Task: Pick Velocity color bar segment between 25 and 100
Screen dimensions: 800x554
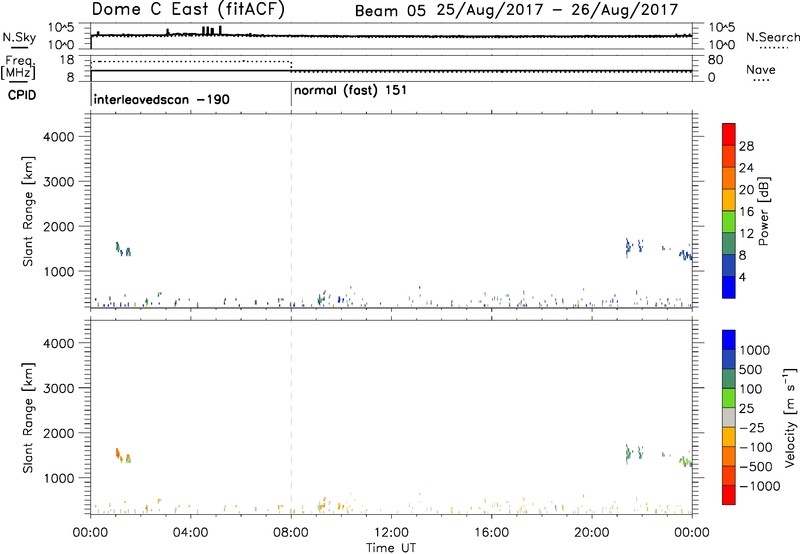Action: [729, 398]
